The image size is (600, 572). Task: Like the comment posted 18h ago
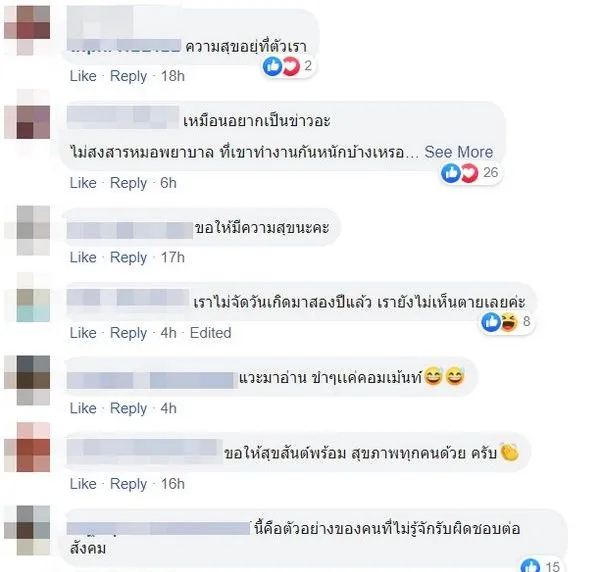83,76
